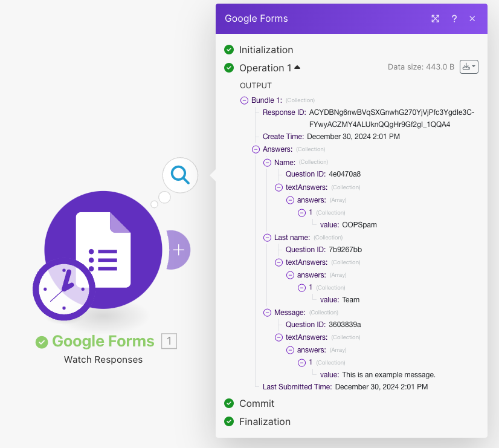Click the module success check beside Google Forms

(x=42, y=342)
